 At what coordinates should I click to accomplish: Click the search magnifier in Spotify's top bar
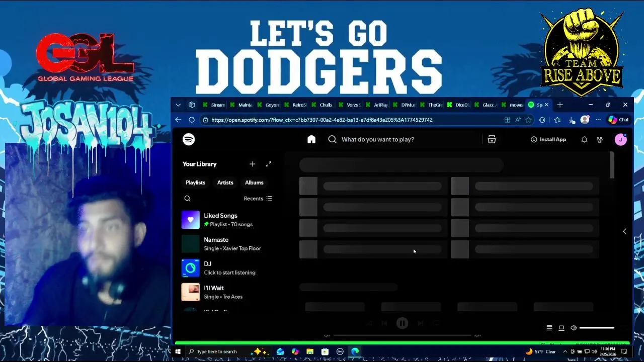point(332,139)
